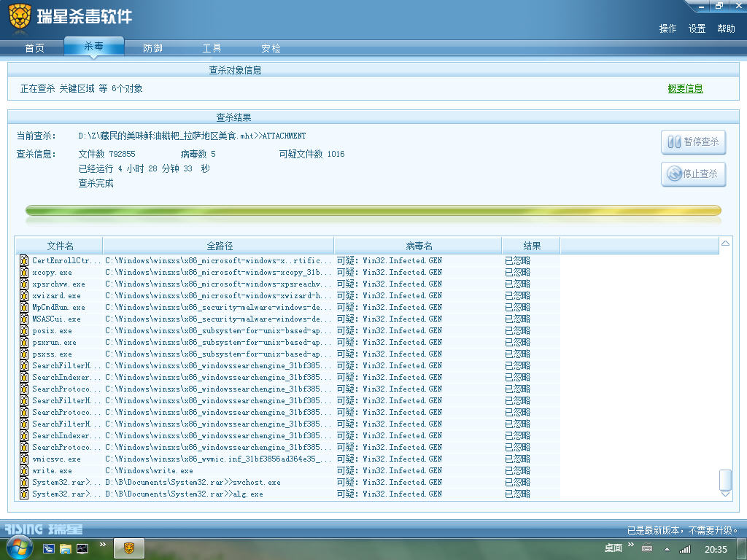Click the taskbar clock showing 20:35

tap(716, 549)
